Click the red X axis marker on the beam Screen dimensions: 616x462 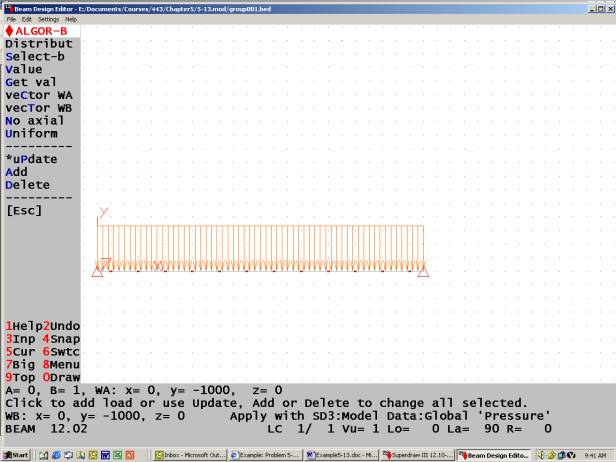tap(158, 266)
